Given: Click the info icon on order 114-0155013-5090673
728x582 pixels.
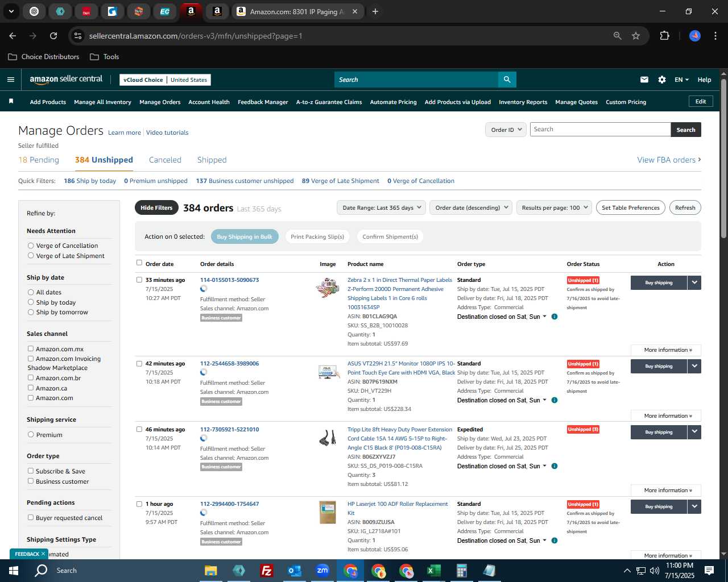Looking at the screenshot, I should [x=555, y=317].
